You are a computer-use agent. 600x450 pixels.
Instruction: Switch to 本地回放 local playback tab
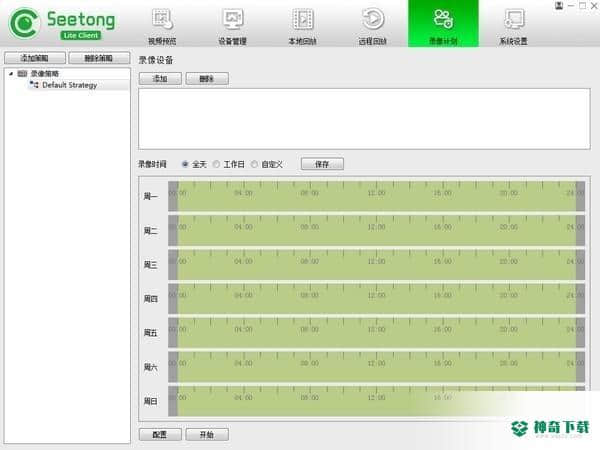(x=302, y=25)
